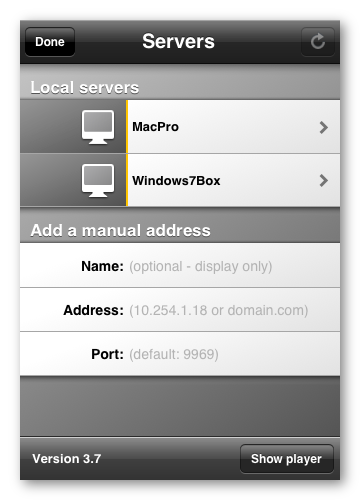This screenshot has height=500, width=360.
Task: Click the Local servers section header
Action: pyautogui.click(x=85, y=87)
